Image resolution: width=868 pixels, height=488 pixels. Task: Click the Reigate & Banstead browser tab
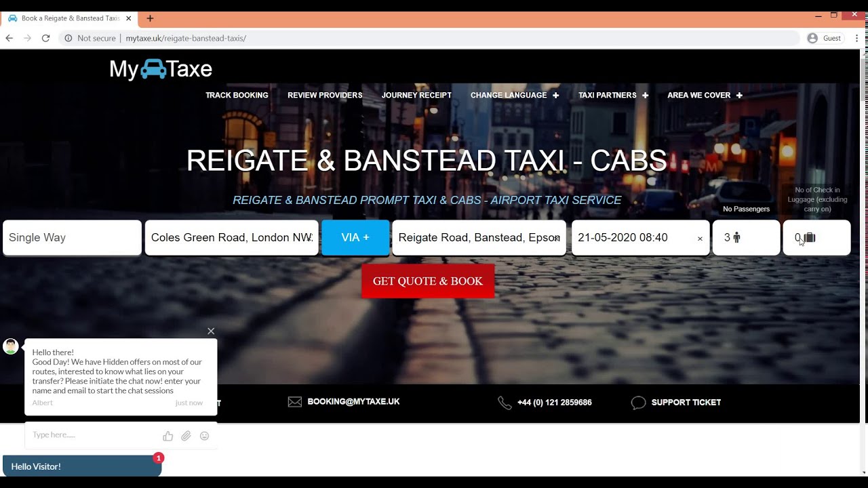(x=69, y=18)
